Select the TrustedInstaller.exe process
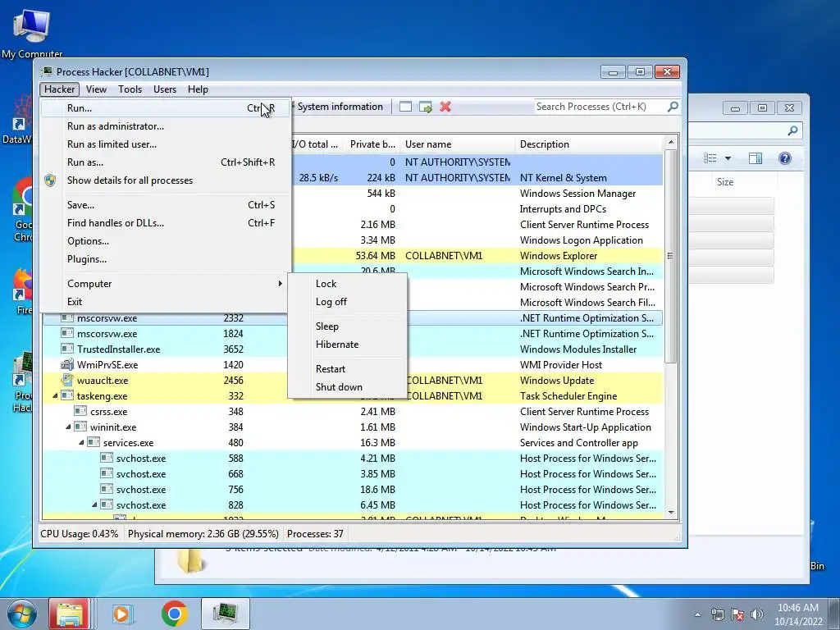This screenshot has height=630, width=840. pos(353,349)
